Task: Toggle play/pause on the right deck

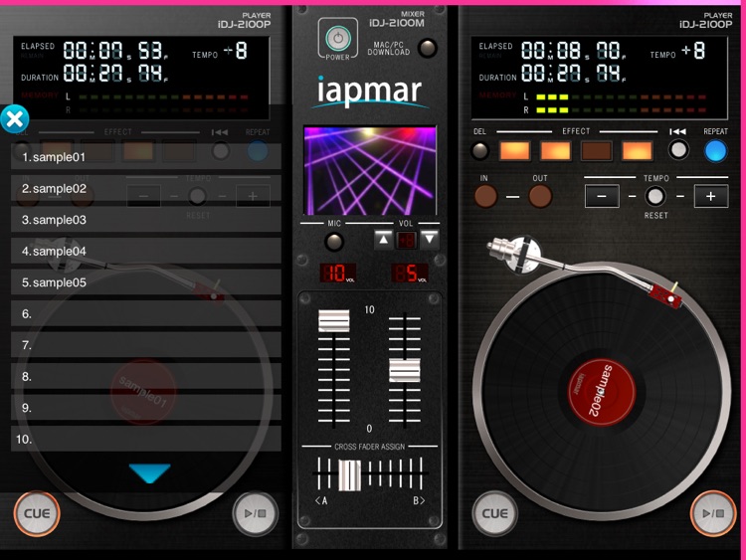Action: (x=713, y=514)
